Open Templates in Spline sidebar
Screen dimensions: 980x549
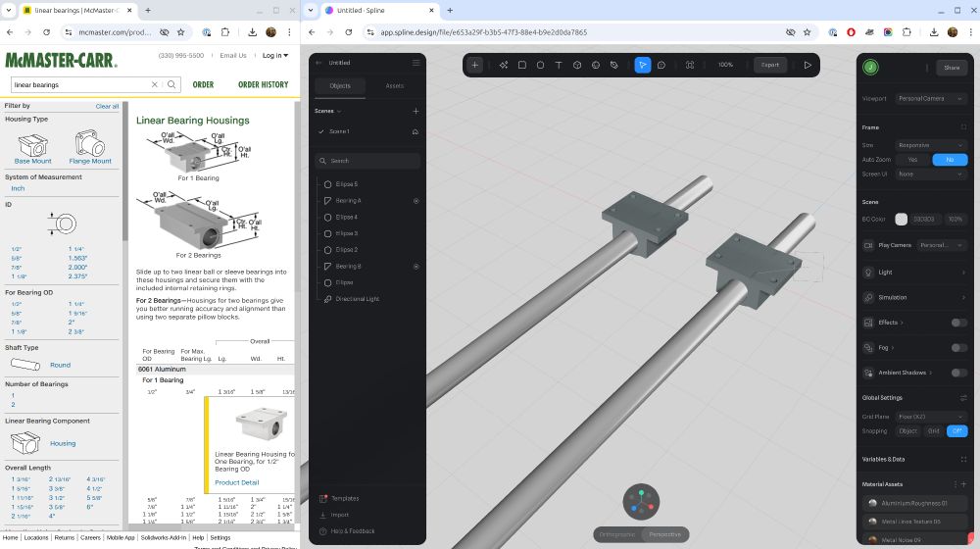pyautogui.click(x=344, y=499)
